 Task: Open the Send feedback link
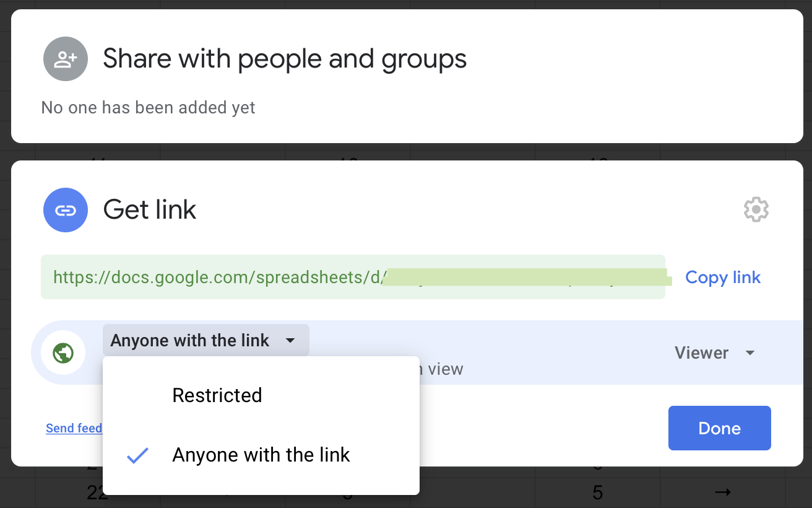[x=74, y=428]
